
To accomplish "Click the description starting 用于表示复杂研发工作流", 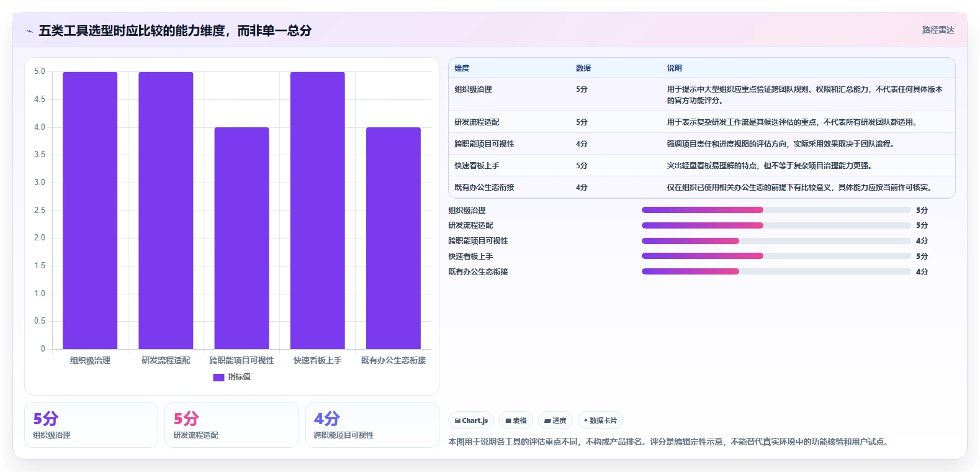I will point(792,122).
